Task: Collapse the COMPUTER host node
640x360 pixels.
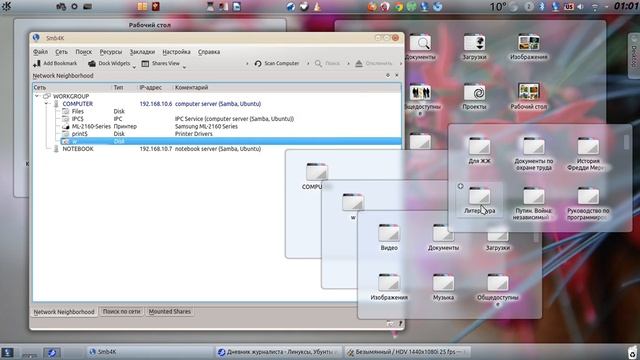Action: click(x=47, y=104)
